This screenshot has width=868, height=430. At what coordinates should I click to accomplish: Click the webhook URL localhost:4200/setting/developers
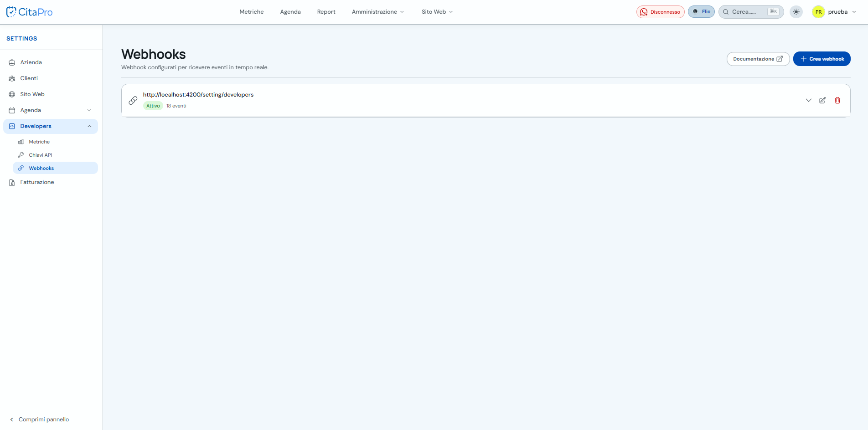click(x=198, y=95)
